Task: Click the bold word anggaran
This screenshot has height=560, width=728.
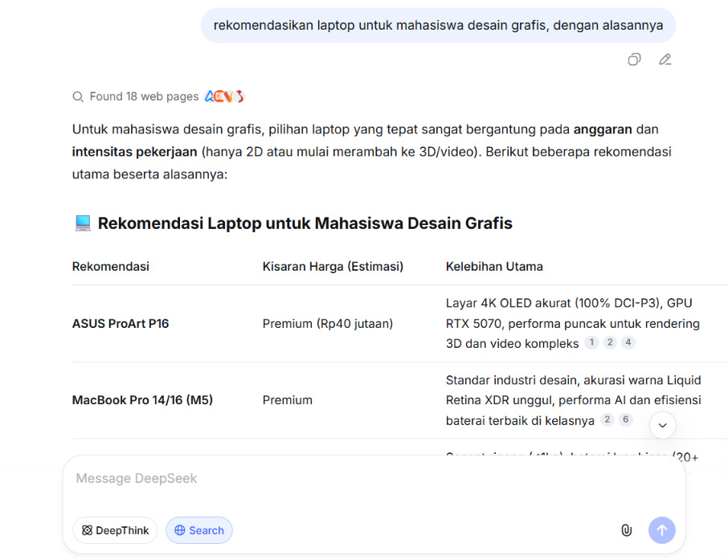Action: coord(603,129)
